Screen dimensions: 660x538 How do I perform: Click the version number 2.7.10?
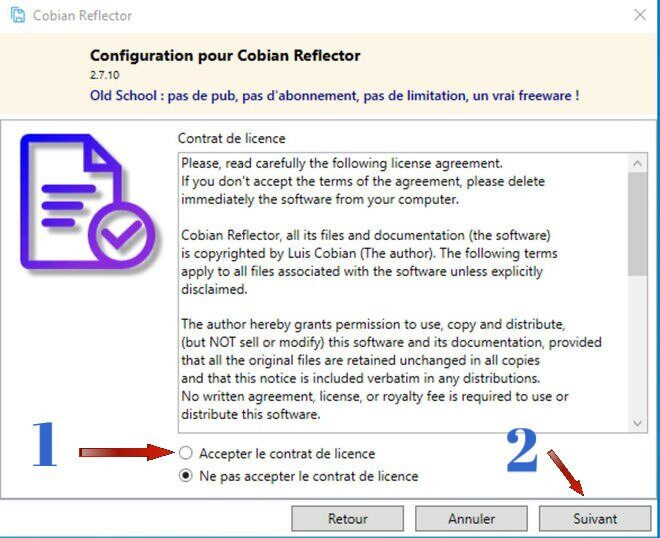point(104,75)
